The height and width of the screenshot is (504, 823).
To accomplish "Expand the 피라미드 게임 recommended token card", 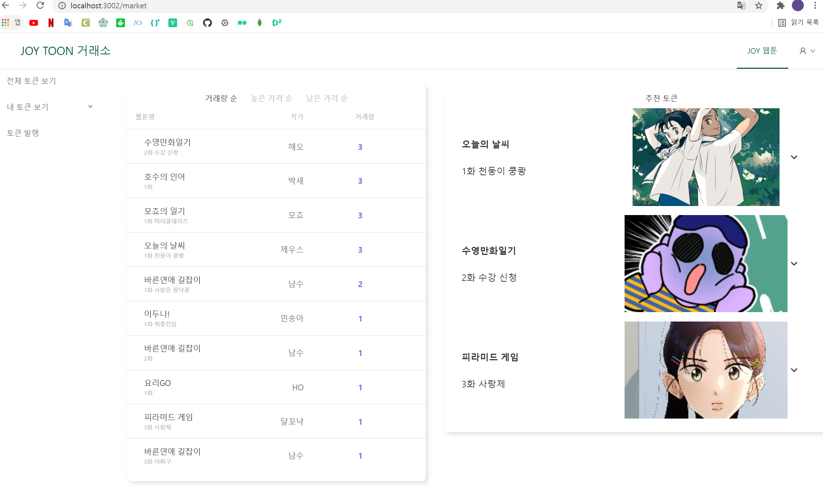I will (x=795, y=370).
